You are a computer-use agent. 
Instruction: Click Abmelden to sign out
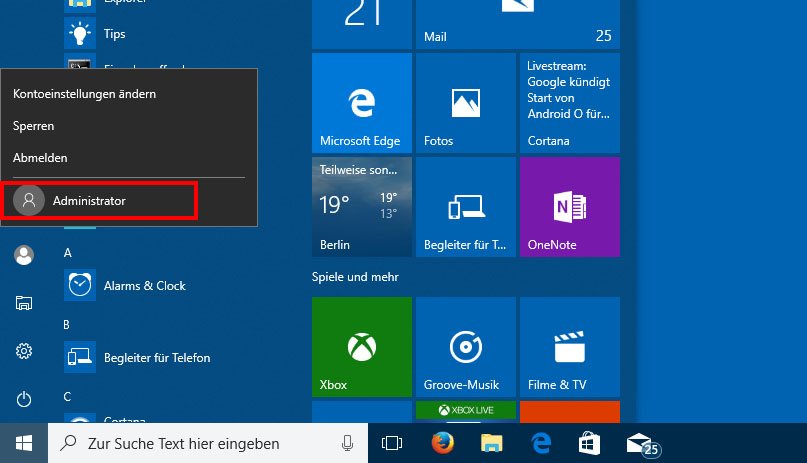pos(40,158)
